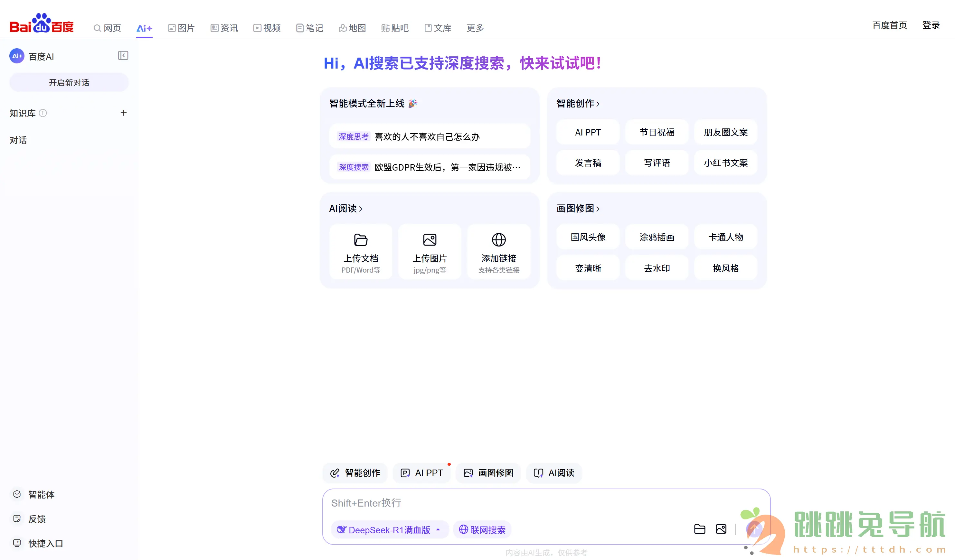
Task: Add a new knowledge base with plus icon
Action: point(124,113)
